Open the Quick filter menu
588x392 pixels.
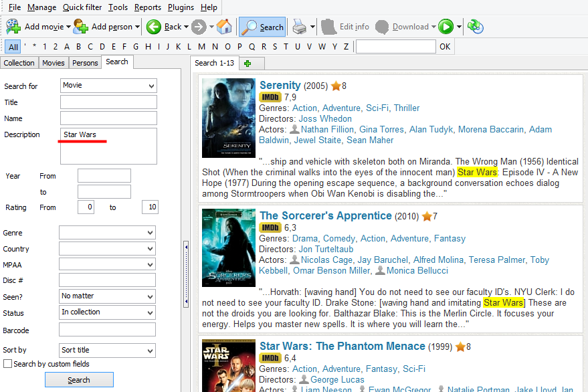click(x=82, y=7)
